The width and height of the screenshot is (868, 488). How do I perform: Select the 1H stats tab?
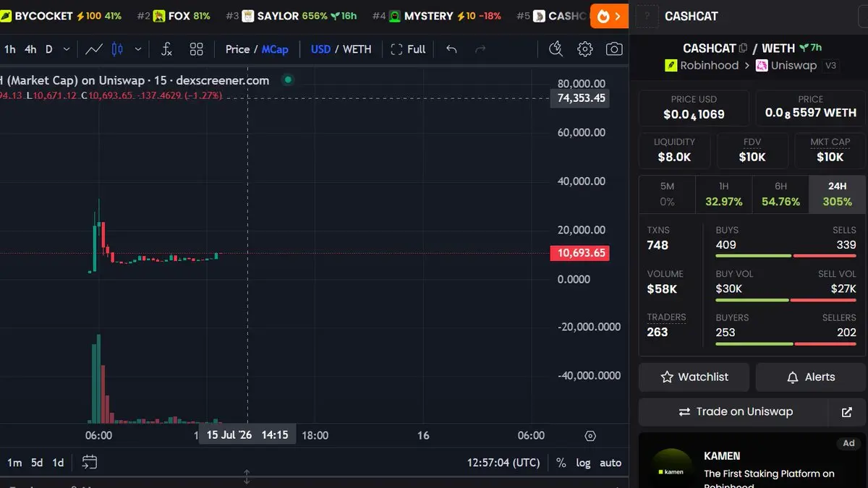[x=724, y=194]
